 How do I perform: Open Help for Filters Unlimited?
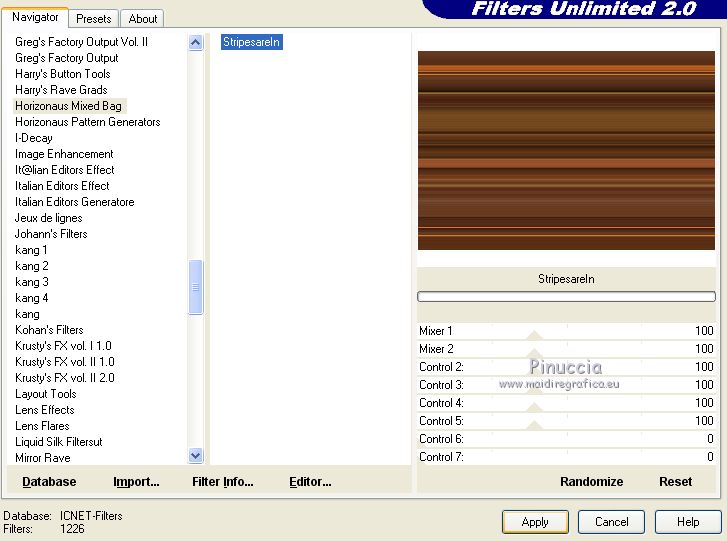[x=688, y=522]
